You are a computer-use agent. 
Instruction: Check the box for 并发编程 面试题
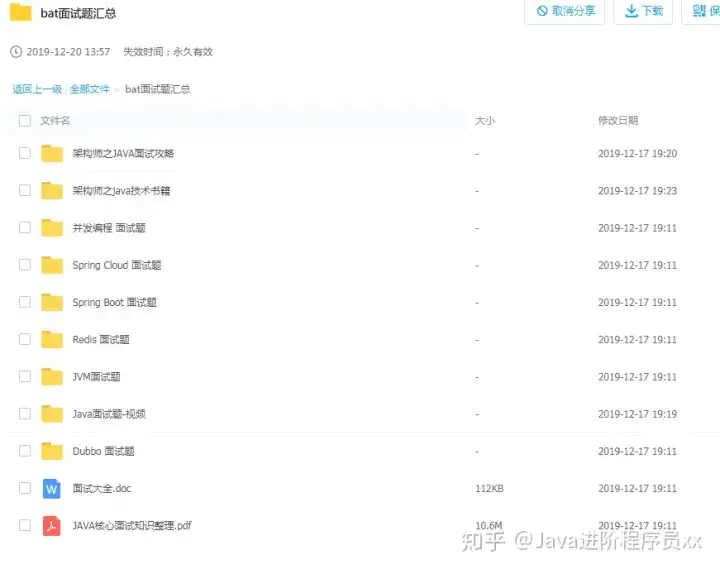click(25, 227)
